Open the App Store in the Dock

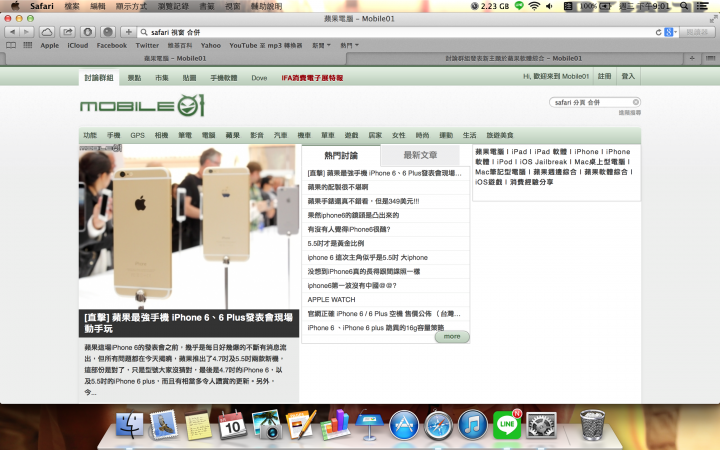[404, 425]
